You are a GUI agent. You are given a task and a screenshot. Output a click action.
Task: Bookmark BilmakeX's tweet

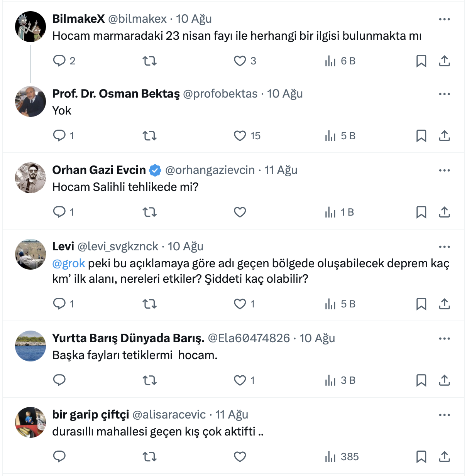[421, 61]
